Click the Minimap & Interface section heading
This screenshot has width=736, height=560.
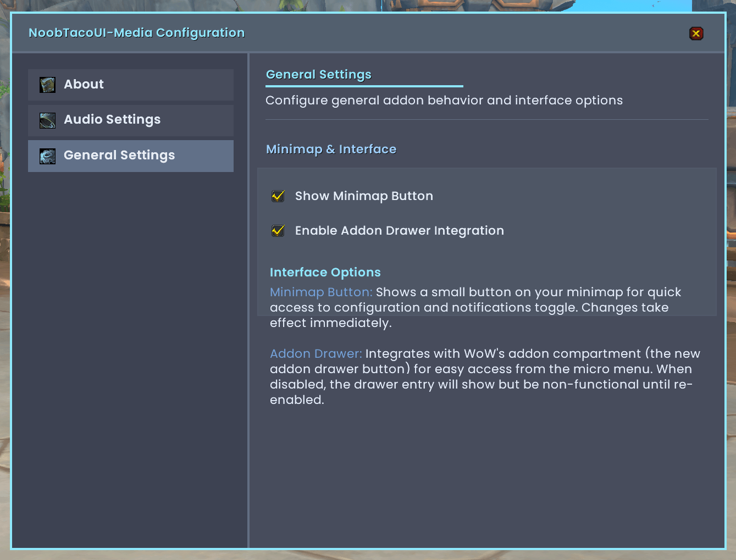click(331, 149)
